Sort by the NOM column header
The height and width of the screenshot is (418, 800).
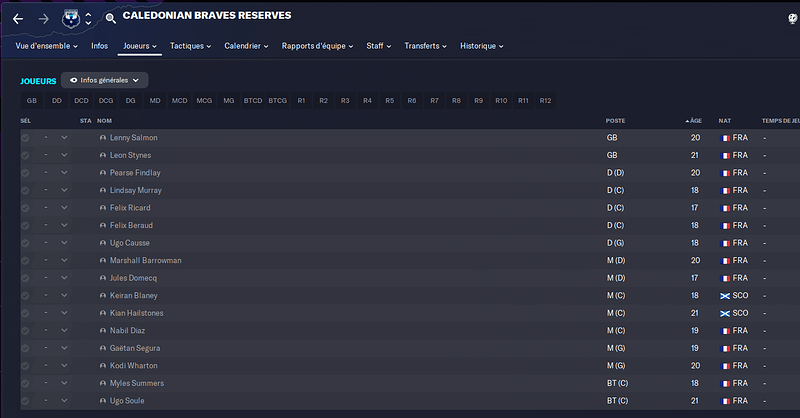[x=105, y=121]
